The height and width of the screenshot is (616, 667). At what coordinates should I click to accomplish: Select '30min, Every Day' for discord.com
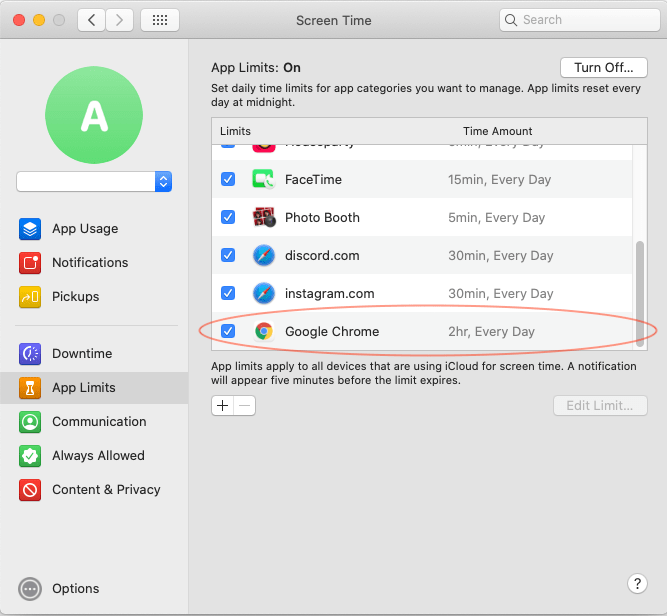[x=501, y=255]
